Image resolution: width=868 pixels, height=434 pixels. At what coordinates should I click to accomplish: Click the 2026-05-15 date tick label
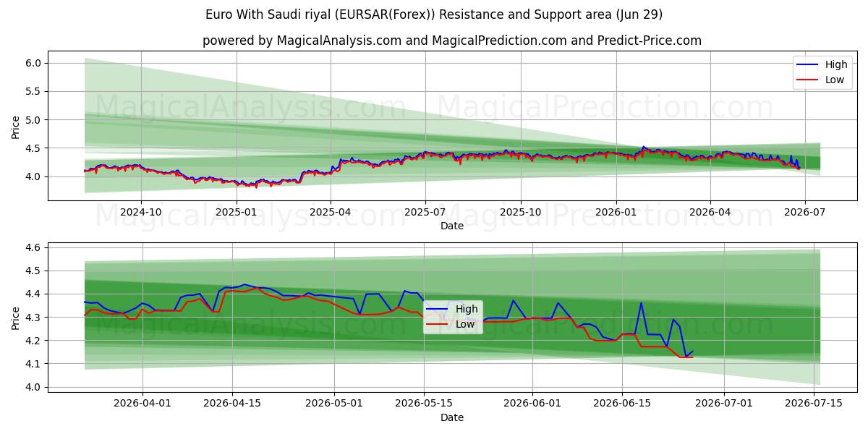coord(424,404)
